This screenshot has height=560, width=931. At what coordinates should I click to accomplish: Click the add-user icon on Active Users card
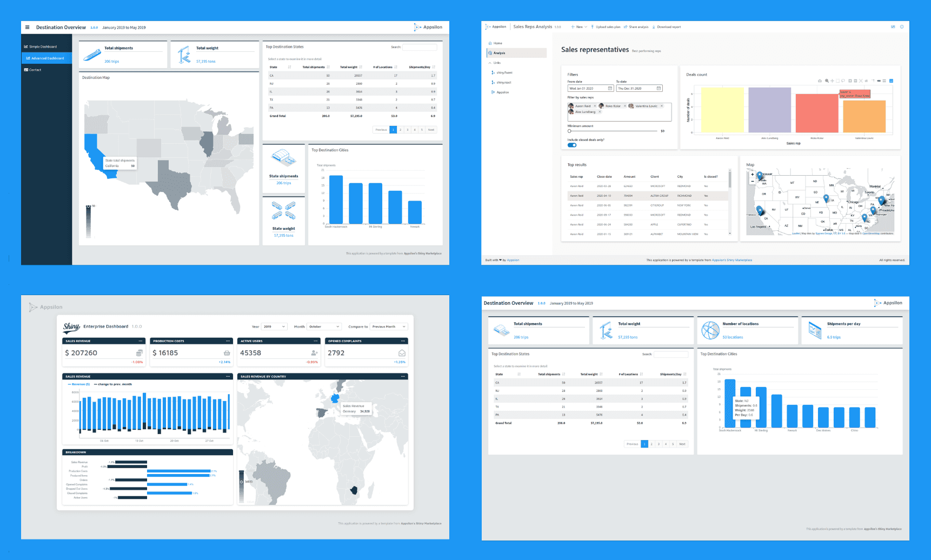315,353
